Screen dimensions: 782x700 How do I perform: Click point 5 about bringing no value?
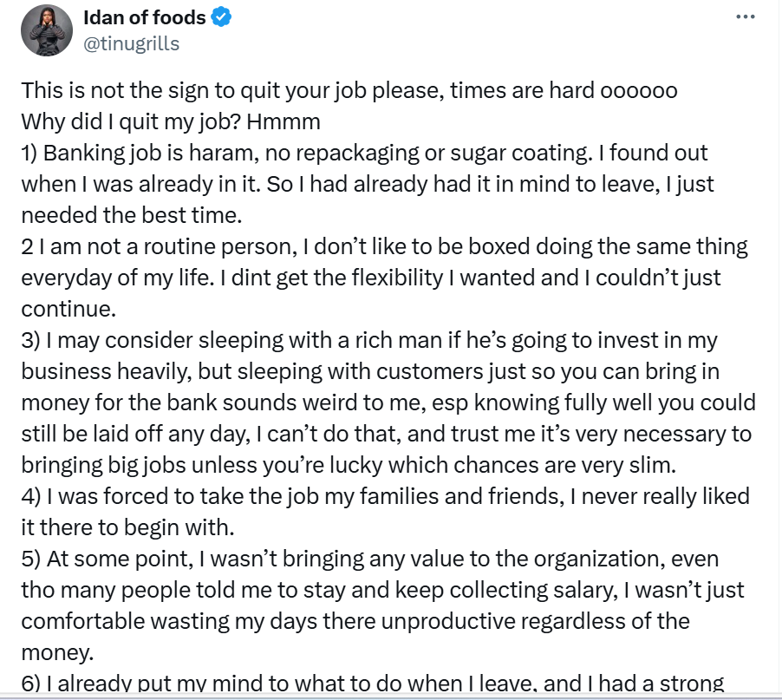click(x=369, y=559)
